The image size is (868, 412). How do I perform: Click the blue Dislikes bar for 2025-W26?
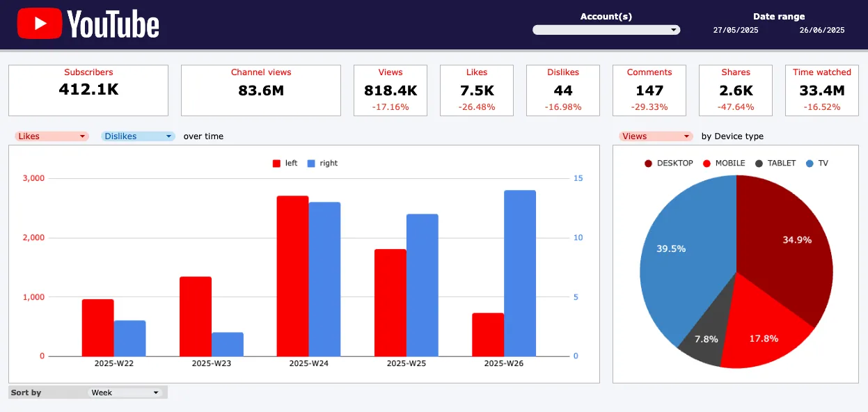pyautogui.click(x=520, y=274)
